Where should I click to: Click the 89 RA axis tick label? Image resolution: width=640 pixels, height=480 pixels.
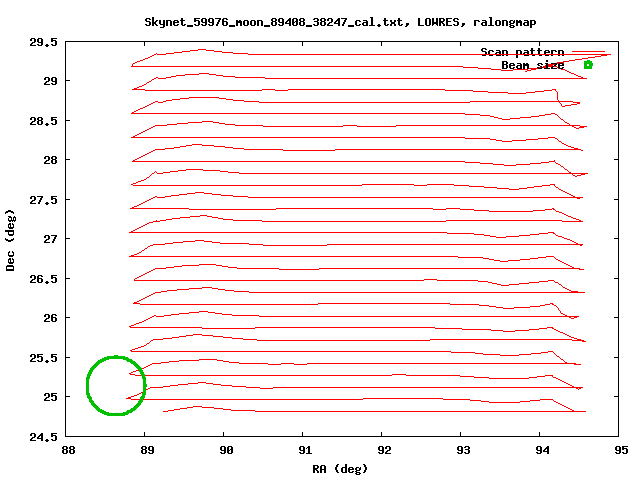[x=147, y=450]
